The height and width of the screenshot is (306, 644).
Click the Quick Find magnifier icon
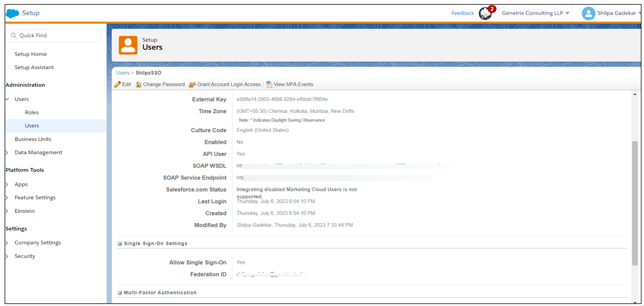coord(13,35)
